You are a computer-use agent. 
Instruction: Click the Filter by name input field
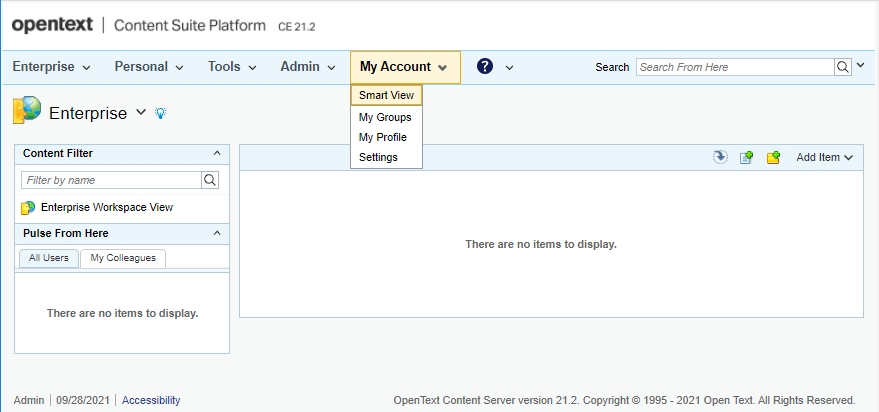111,180
